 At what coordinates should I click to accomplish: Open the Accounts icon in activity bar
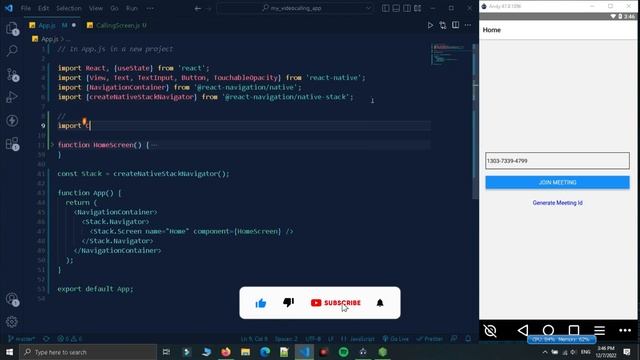coord(12,299)
